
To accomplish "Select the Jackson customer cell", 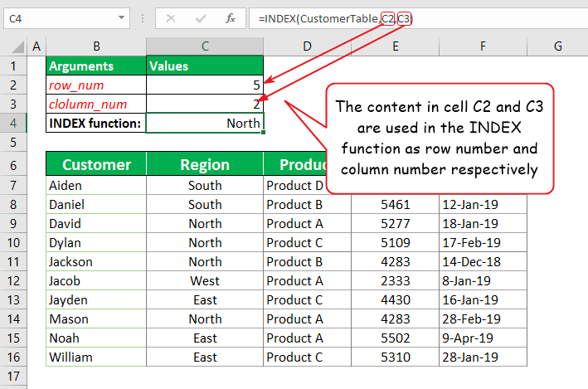I will [x=96, y=262].
